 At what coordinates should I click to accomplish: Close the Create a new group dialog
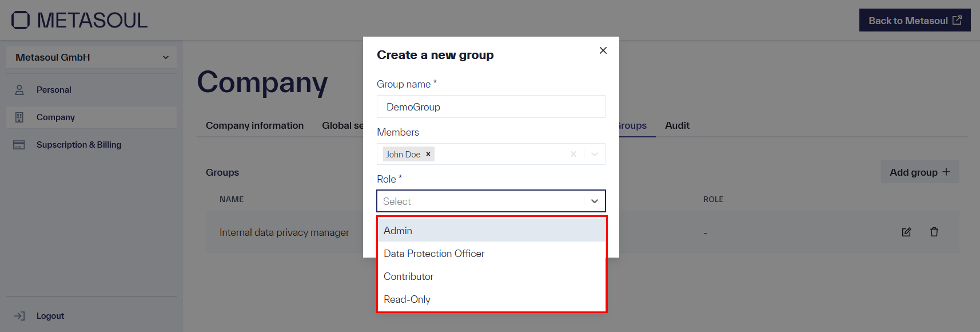(603, 50)
